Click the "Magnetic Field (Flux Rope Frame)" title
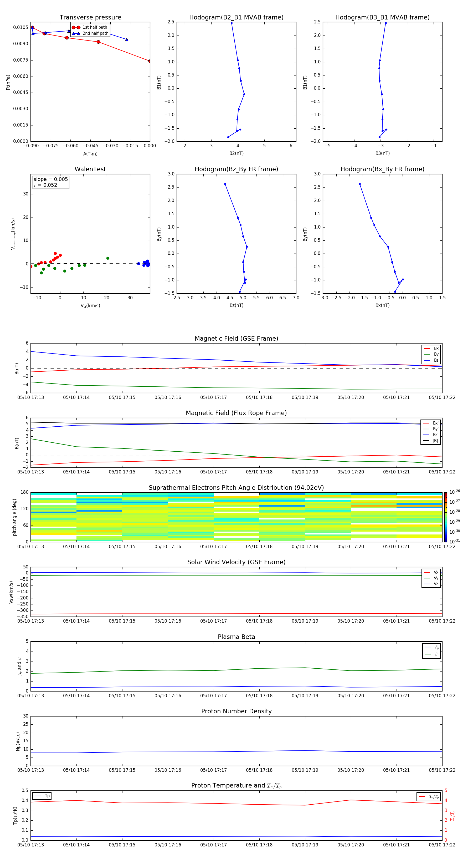This screenshot has height=868, width=473. 236,413
